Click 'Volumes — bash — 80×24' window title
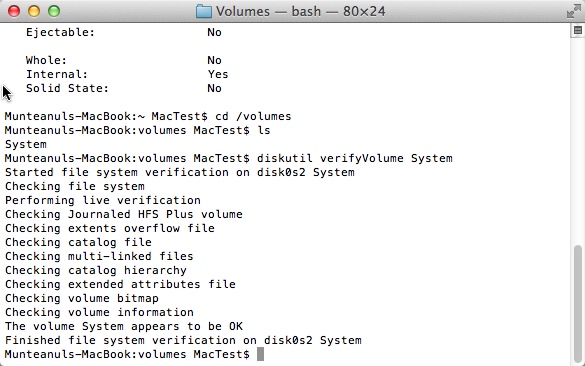585x366 pixels. tap(300, 11)
